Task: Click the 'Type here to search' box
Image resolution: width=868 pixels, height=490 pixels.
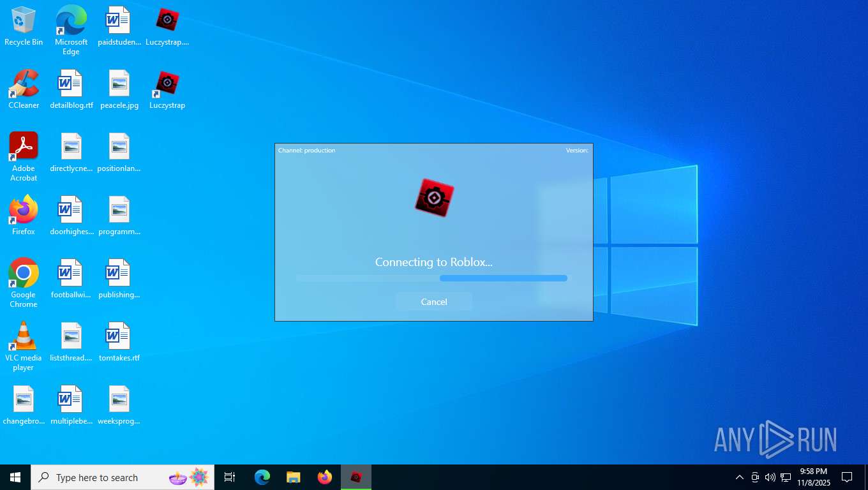Action: point(123,477)
